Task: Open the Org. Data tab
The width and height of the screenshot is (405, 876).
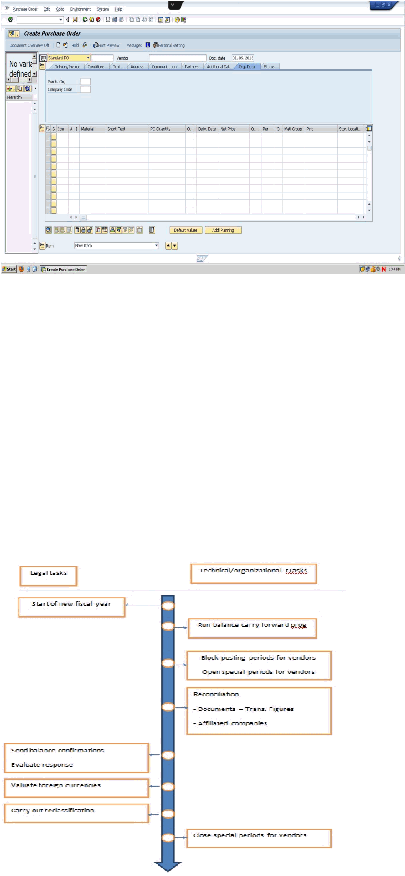Action: click(247, 66)
